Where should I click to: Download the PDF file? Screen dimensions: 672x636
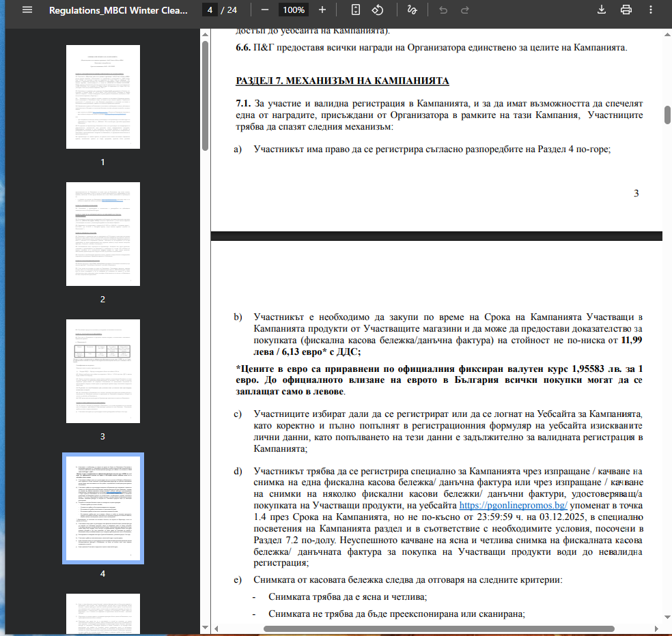coord(602,10)
